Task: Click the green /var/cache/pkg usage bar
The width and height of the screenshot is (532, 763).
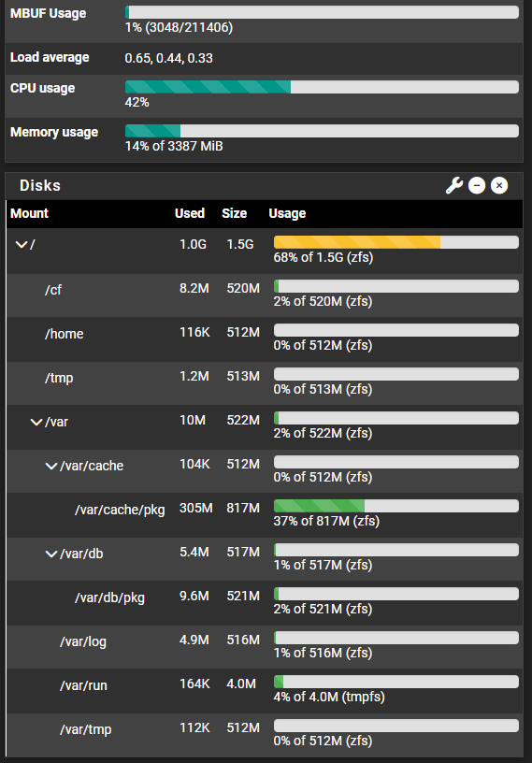Action: (x=396, y=506)
